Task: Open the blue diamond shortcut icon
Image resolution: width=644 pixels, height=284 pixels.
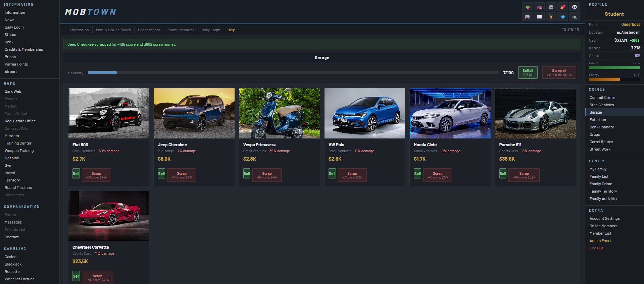Action: click(x=563, y=17)
